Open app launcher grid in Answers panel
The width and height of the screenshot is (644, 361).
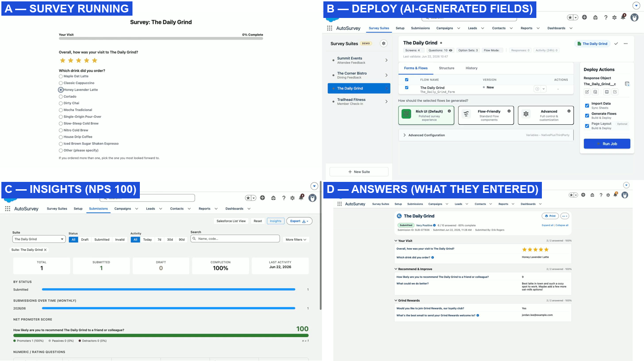click(x=340, y=204)
